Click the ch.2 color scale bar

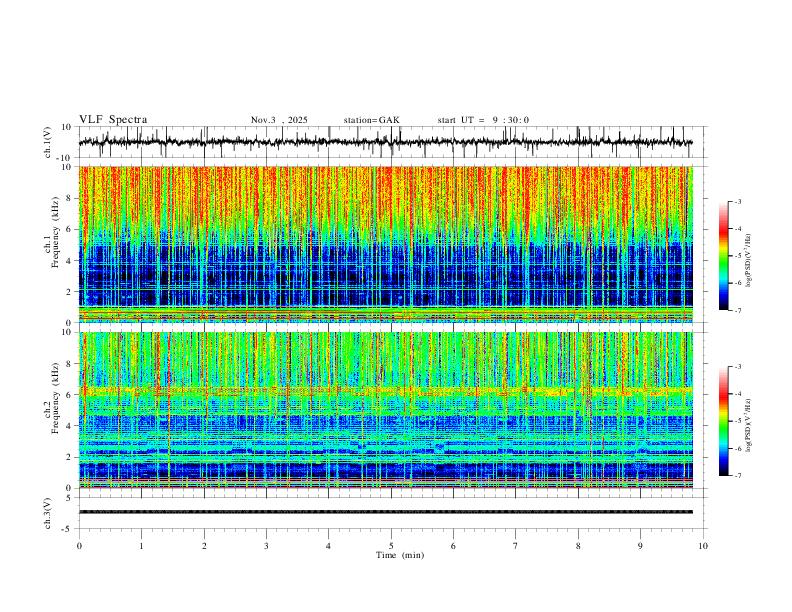[x=723, y=421]
